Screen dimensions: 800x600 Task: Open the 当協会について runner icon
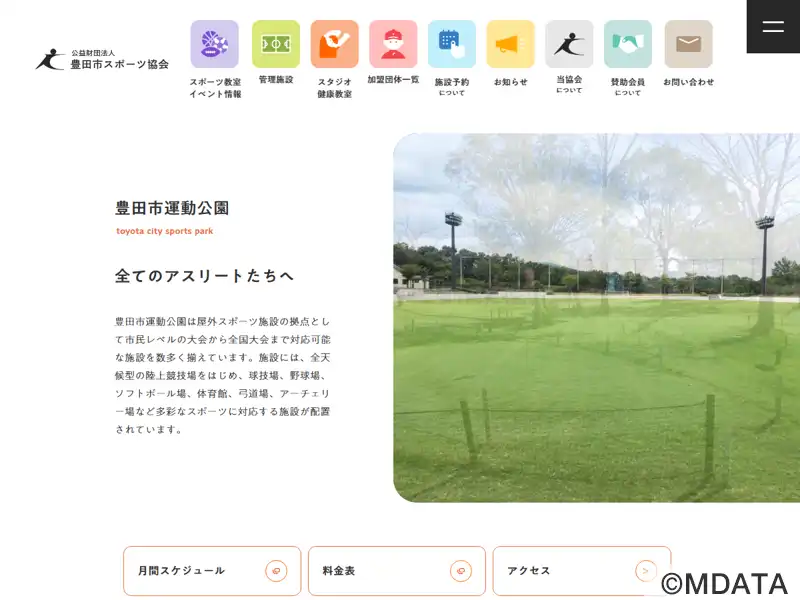[x=569, y=44]
